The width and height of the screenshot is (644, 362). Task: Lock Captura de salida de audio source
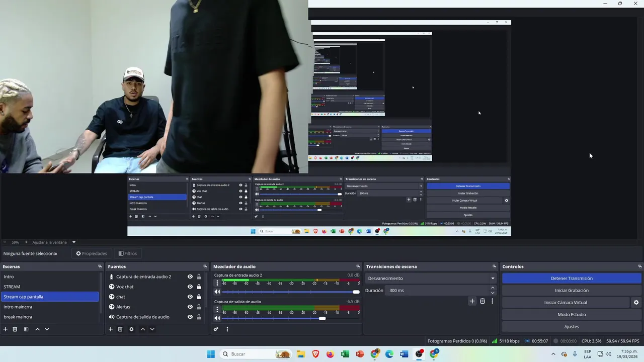[x=199, y=317]
